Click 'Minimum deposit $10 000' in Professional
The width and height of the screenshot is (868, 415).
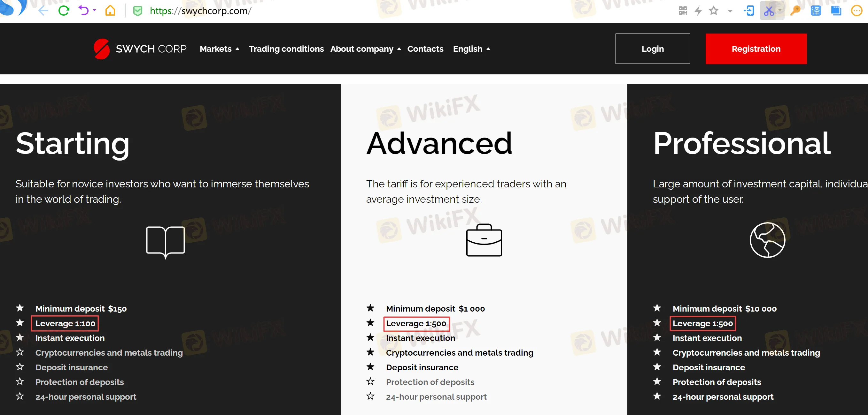(x=724, y=308)
